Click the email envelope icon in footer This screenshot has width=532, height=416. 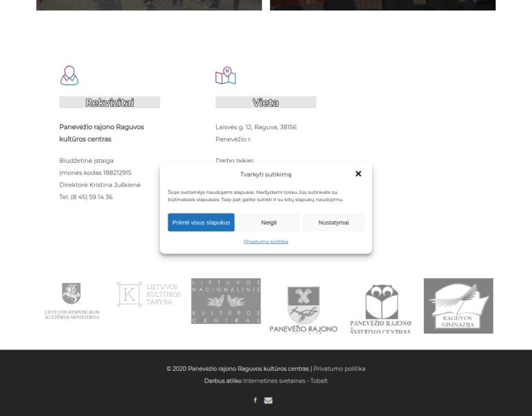[268, 400]
